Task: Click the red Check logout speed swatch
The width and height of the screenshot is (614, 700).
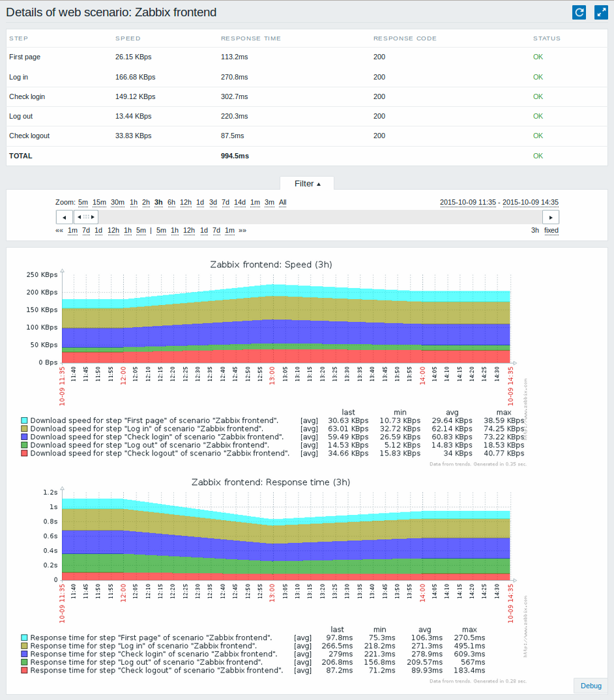Action: pyautogui.click(x=24, y=453)
